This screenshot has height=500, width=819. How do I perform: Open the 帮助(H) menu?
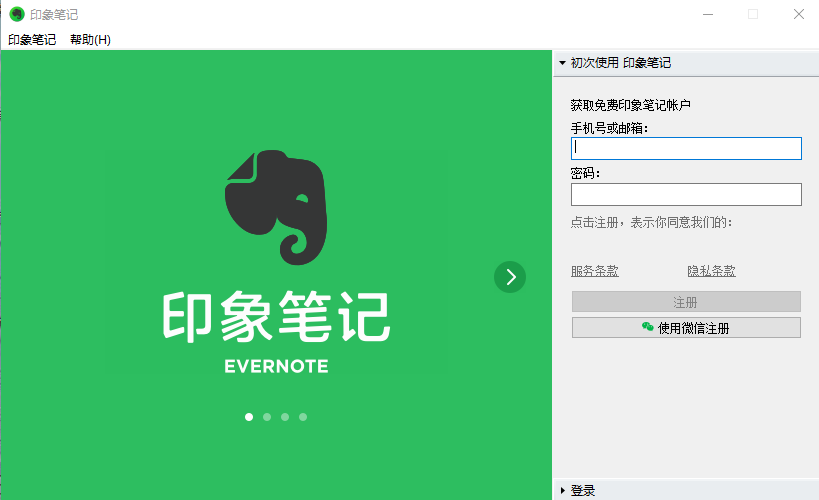tap(90, 40)
